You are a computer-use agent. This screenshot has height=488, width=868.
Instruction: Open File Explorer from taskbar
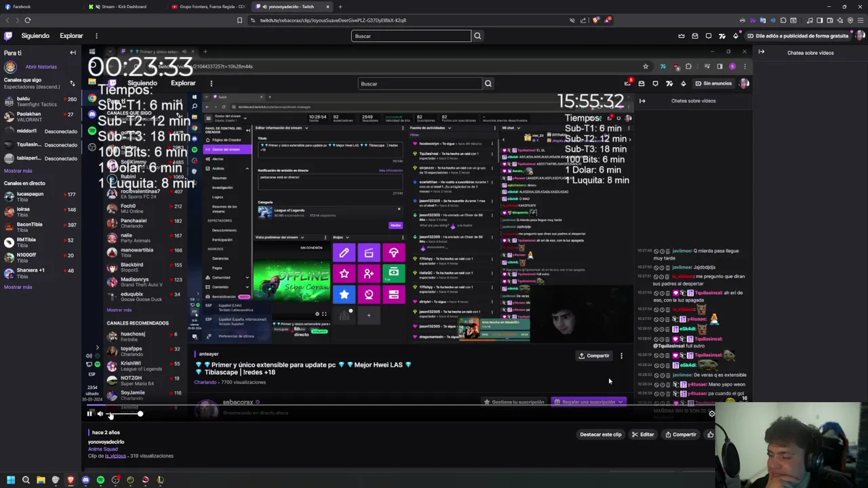(x=41, y=480)
